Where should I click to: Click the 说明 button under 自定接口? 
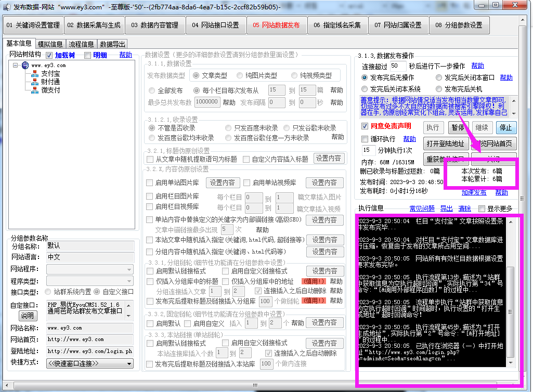pos(28,316)
